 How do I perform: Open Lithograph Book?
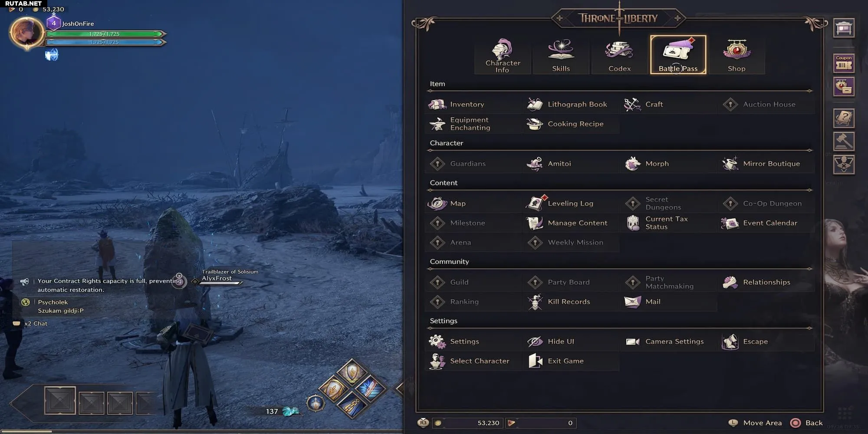pyautogui.click(x=571, y=104)
